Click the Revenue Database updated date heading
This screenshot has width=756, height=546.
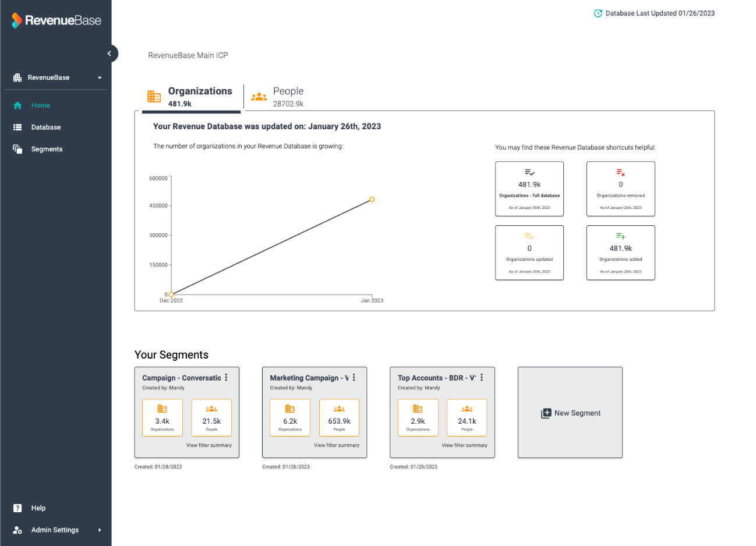click(x=267, y=126)
